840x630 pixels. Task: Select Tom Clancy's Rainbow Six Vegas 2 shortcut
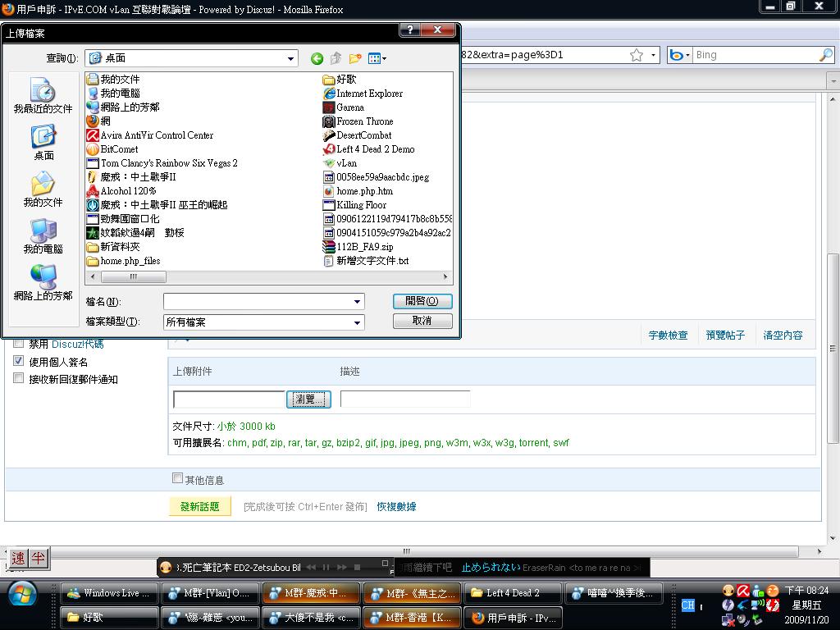click(162, 163)
